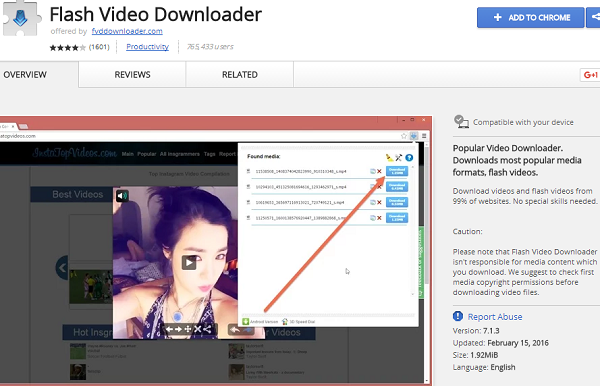
Task: Download the 10294103 mp4 file
Action: point(397,187)
